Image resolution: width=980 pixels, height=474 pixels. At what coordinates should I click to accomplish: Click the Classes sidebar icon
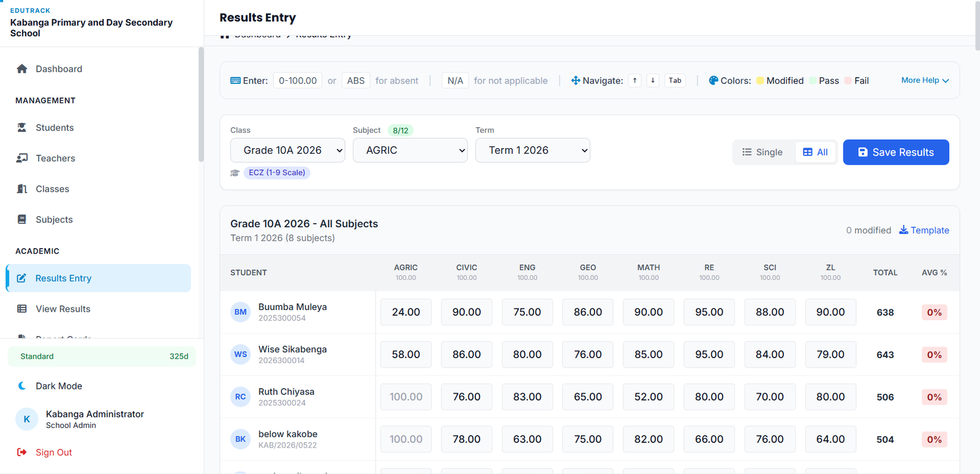pyautogui.click(x=22, y=189)
